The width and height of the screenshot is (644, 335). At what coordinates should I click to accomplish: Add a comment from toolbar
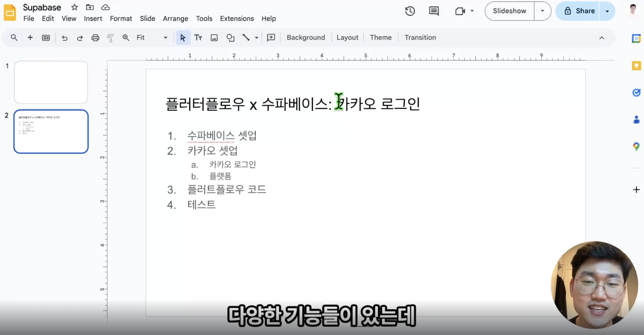[x=271, y=37]
